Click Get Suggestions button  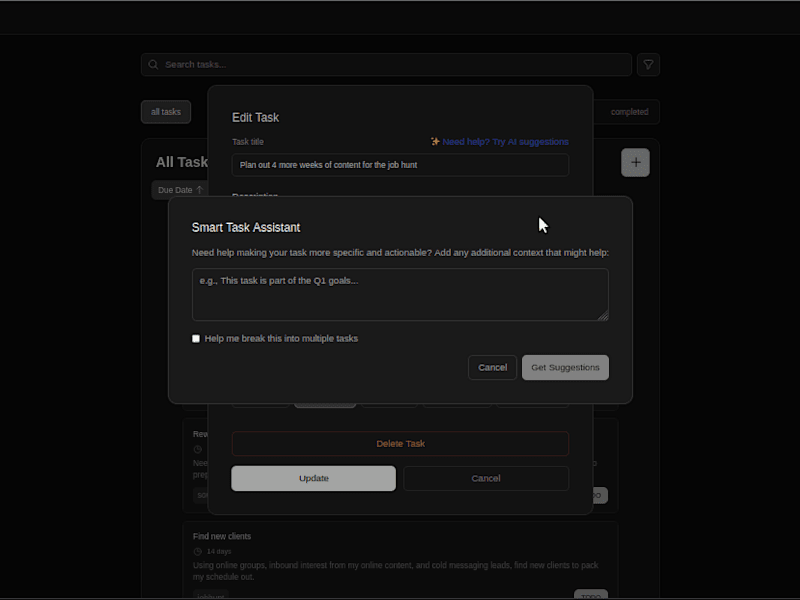(565, 367)
